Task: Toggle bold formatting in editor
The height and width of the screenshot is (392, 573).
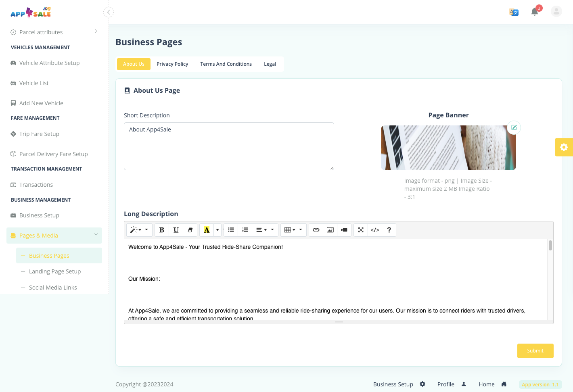Action: coord(162,230)
